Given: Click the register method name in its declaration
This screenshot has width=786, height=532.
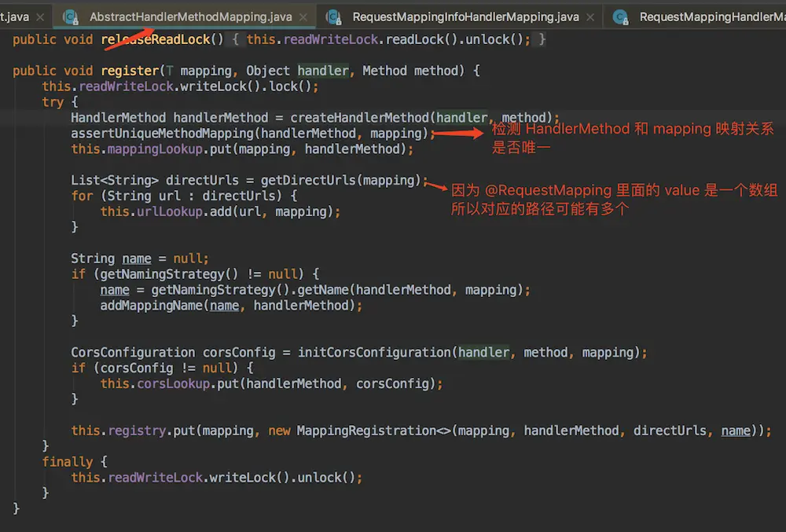Looking at the screenshot, I should point(130,71).
